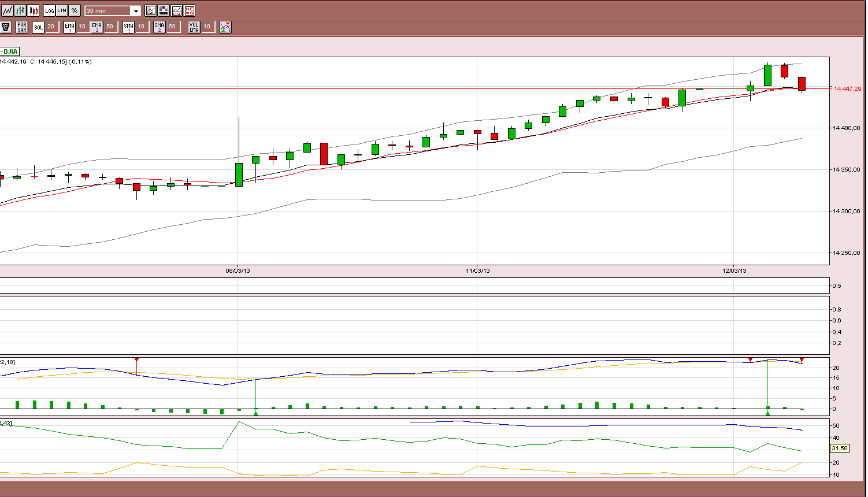The width and height of the screenshot is (868, 497).
Task: Toggle the PAR SAR indicator
Action: (x=22, y=27)
